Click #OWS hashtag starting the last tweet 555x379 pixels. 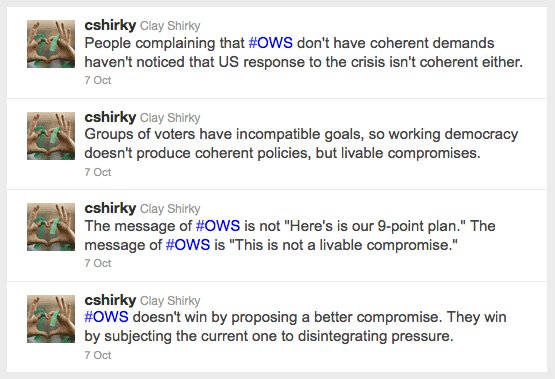pos(106,317)
